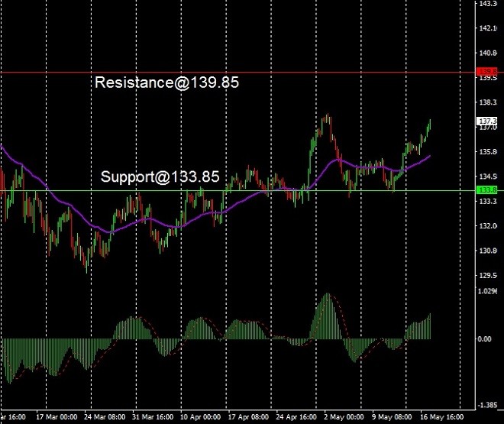Click the 31 Mar 16:00 time label
The width and height of the screenshot is (504, 424).
point(153,417)
